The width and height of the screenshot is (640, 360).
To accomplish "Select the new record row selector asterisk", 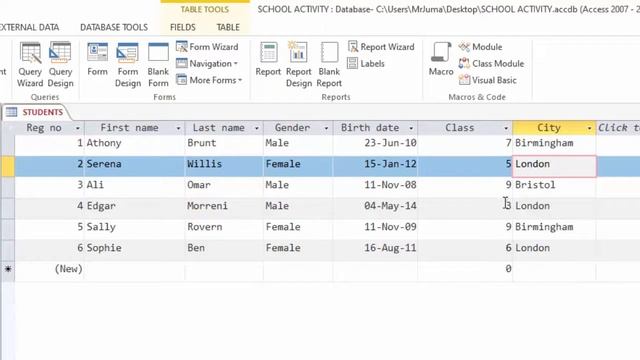I will 8,269.
